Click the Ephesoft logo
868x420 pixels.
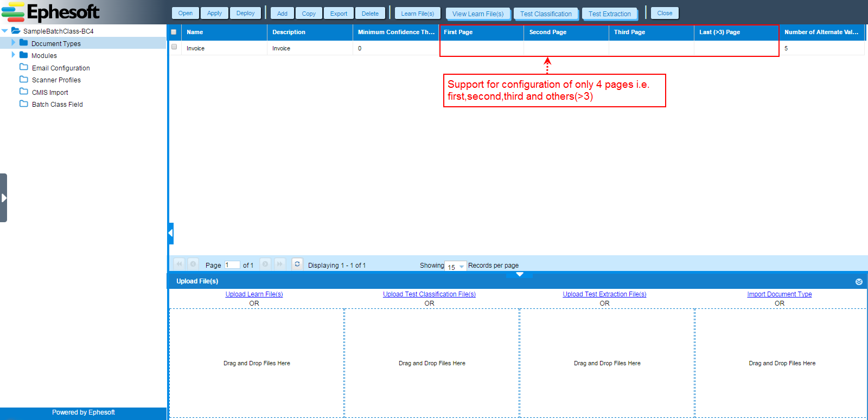[x=51, y=12]
